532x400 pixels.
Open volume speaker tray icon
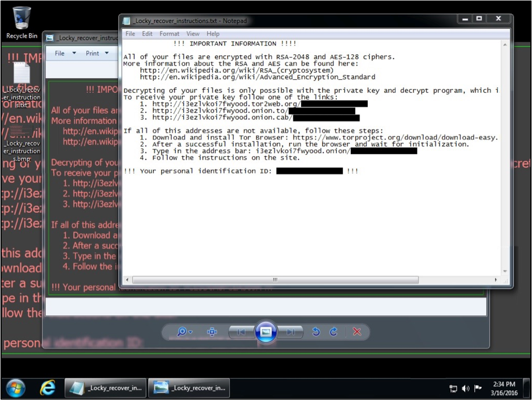465,389
